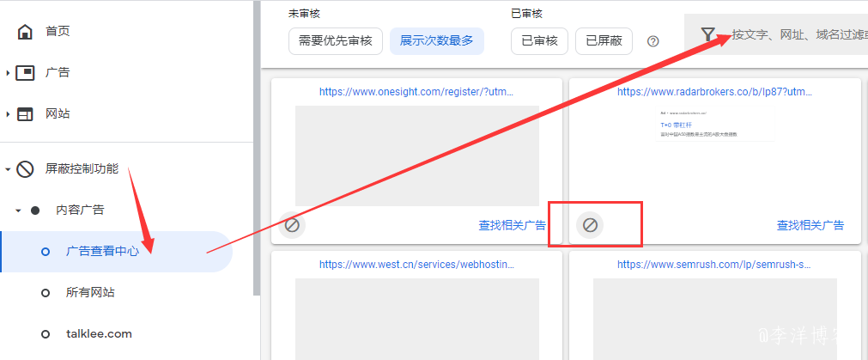Open the 首页 home icon
The width and height of the screenshot is (868, 360).
pyautogui.click(x=24, y=32)
